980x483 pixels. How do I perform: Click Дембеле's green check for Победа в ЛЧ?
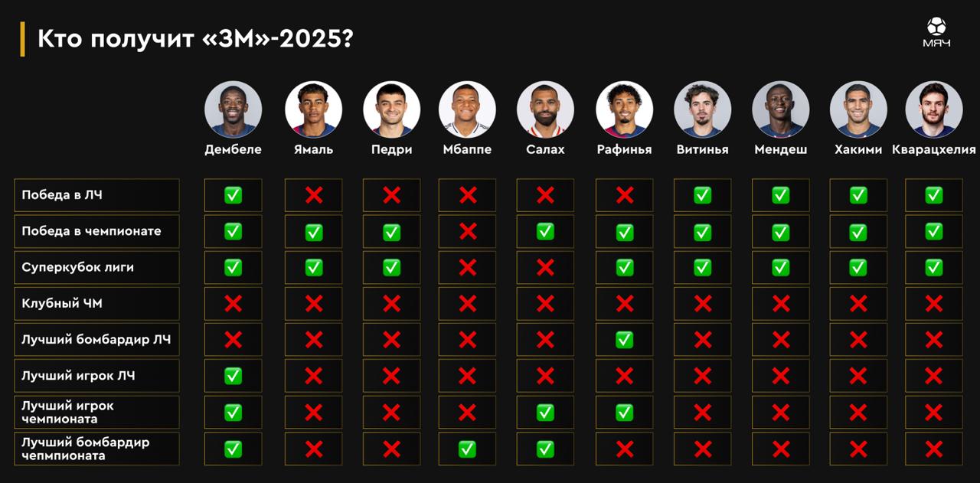233,195
